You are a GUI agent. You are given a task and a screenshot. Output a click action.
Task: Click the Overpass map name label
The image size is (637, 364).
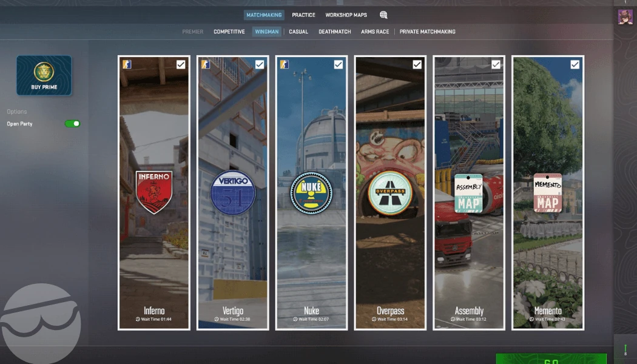pyautogui.click(x=391, y=311)
